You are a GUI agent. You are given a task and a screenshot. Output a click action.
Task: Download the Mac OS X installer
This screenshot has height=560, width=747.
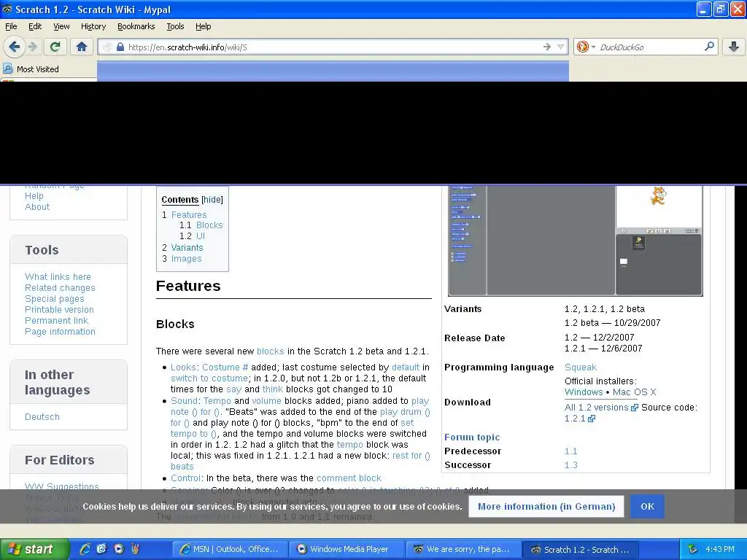coord(634,392)
